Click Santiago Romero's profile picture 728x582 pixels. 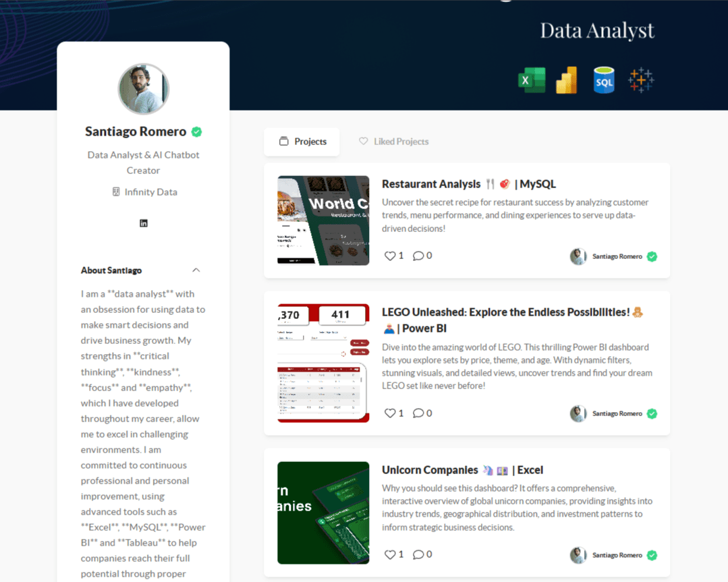pyautogui.click(x=144, y=89)
